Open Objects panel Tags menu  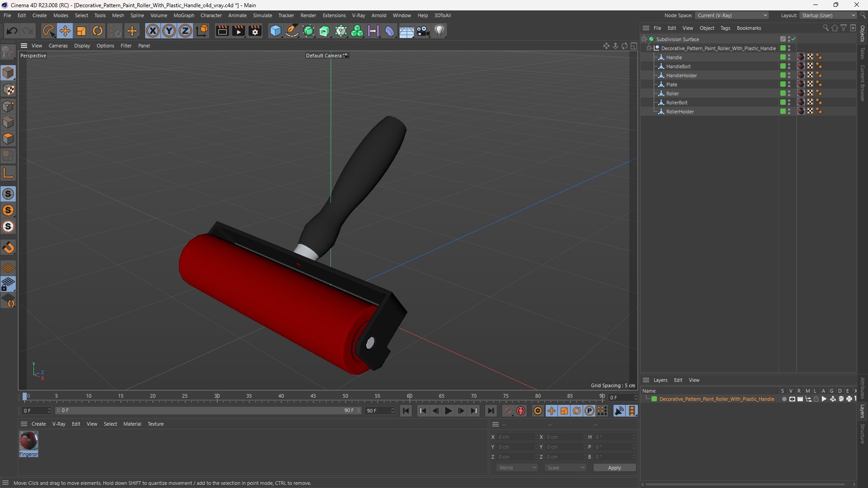pos(725,28)
